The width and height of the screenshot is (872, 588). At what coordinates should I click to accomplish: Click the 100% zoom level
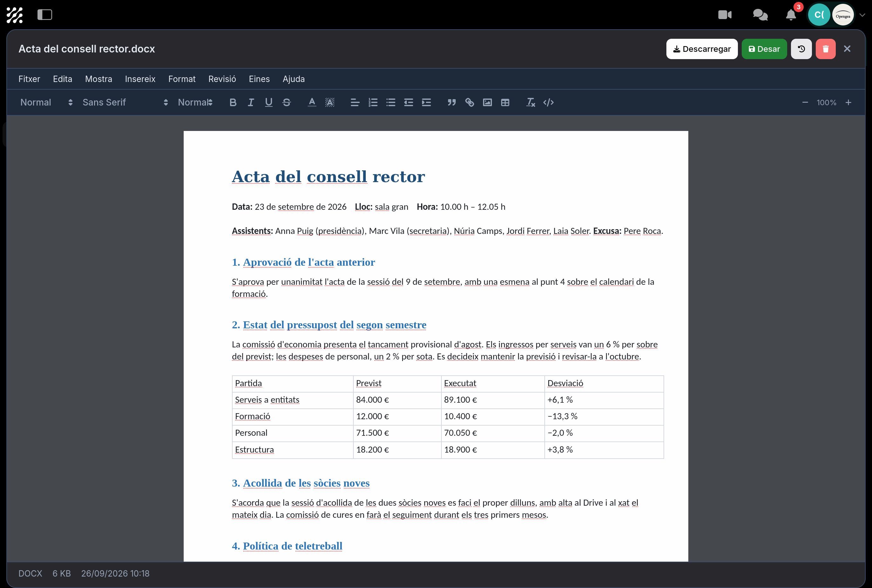coord(826,102)
